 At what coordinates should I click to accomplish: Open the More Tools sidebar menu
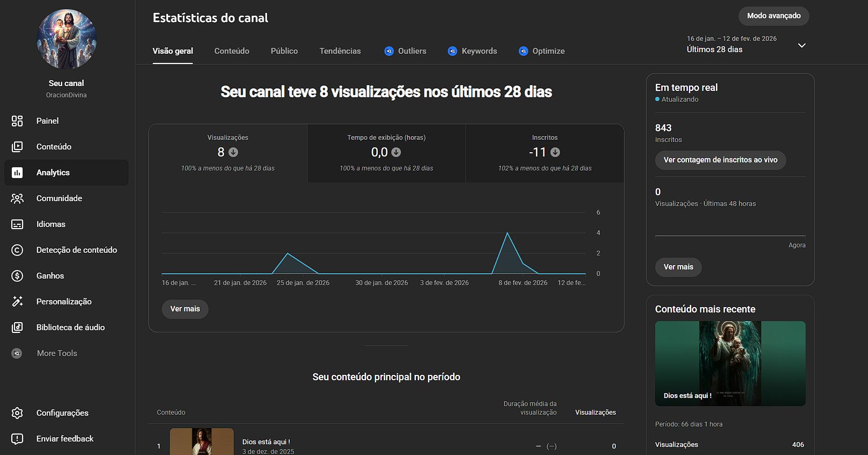click(56, 353)
